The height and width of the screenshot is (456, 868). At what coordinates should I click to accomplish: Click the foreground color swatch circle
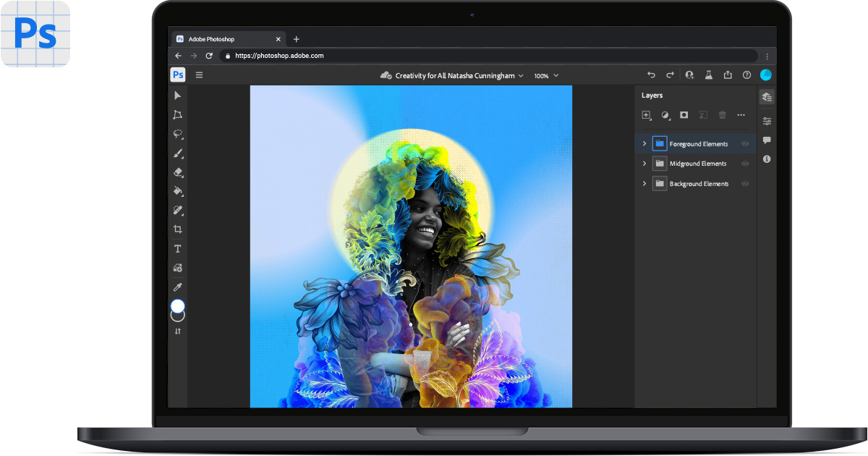coord(177,307)
